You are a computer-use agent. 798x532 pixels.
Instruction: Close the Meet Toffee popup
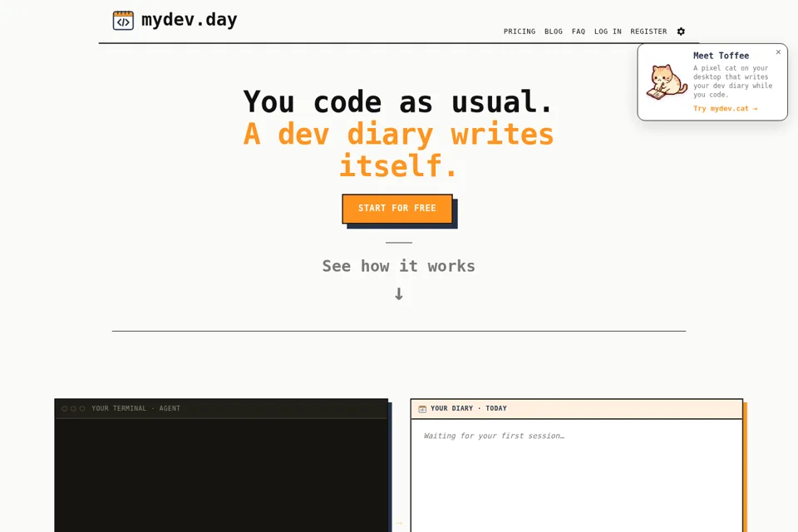tap(778, 52)
